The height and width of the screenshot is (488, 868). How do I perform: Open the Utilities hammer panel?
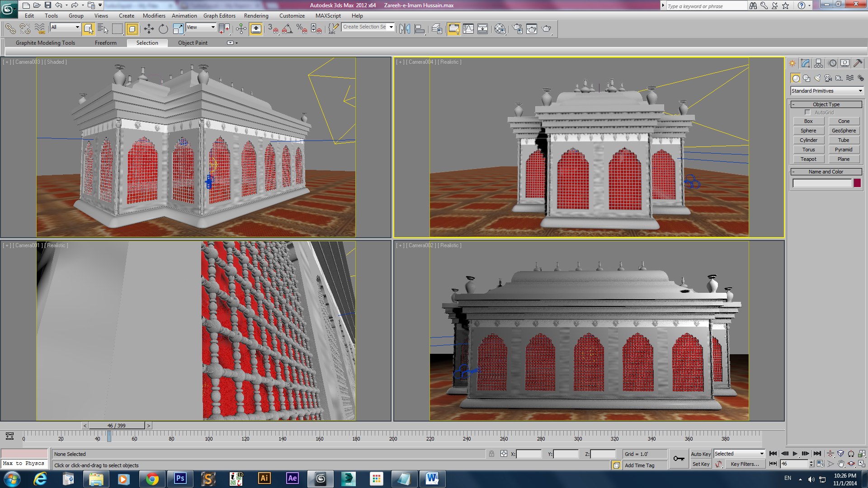tap(858, 63)
